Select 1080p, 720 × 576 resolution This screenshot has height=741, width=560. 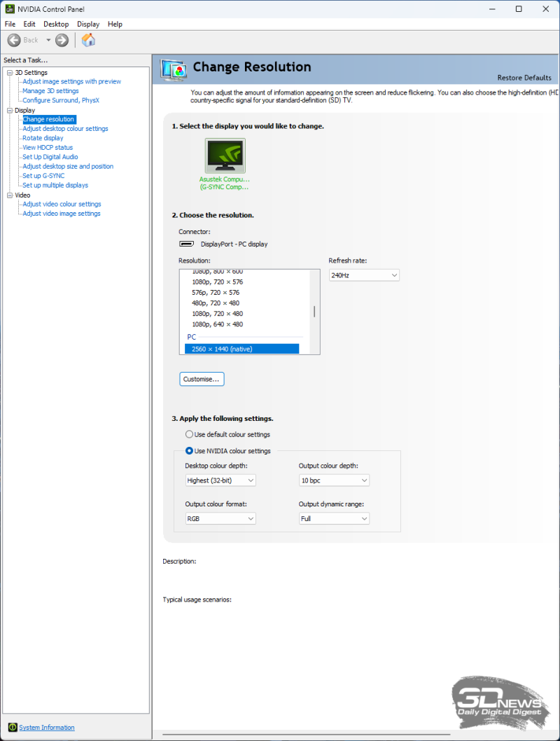click(x=217, y=282)
